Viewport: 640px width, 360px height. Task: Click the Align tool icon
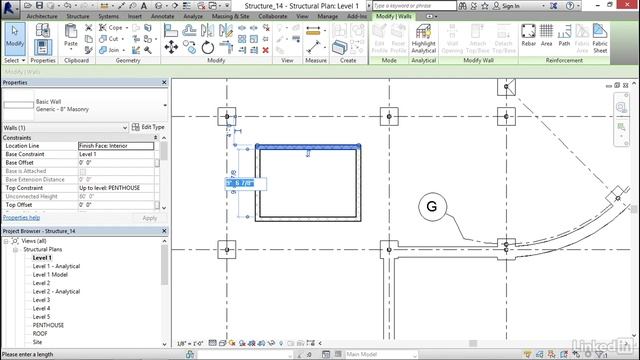[171, 30]
